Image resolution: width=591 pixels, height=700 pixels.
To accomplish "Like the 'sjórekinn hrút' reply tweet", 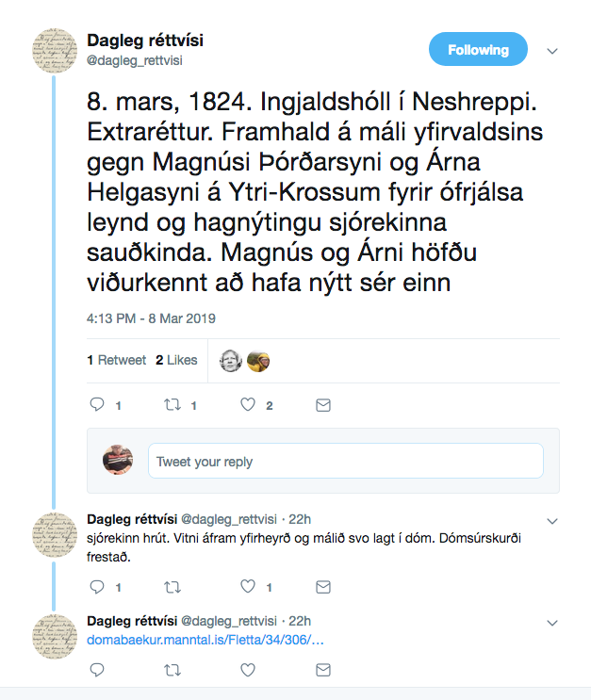I will pyautogui.click(x=248, y=587).
